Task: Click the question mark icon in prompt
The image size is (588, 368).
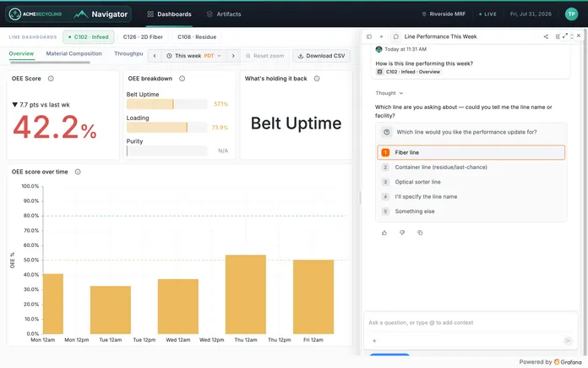Action: 387,132
